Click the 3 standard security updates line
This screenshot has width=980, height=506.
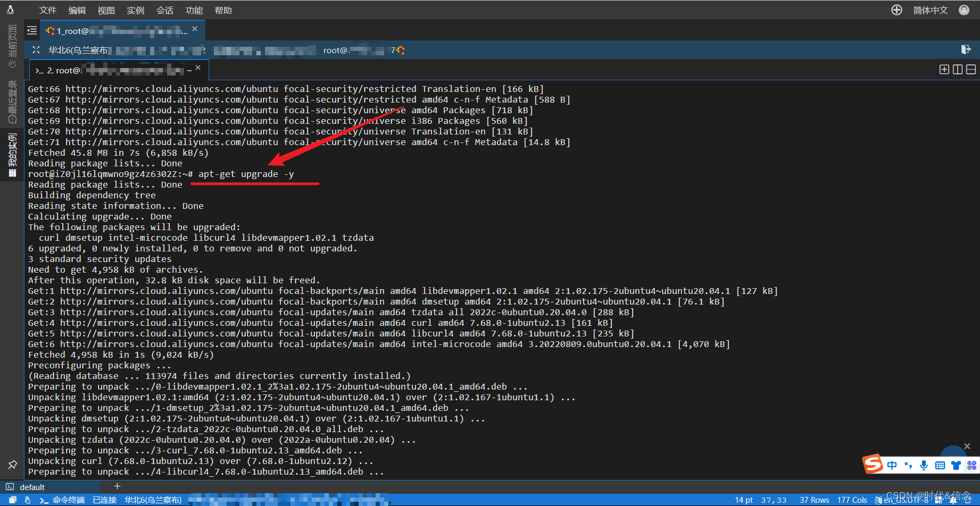click(x=99, y=259)
